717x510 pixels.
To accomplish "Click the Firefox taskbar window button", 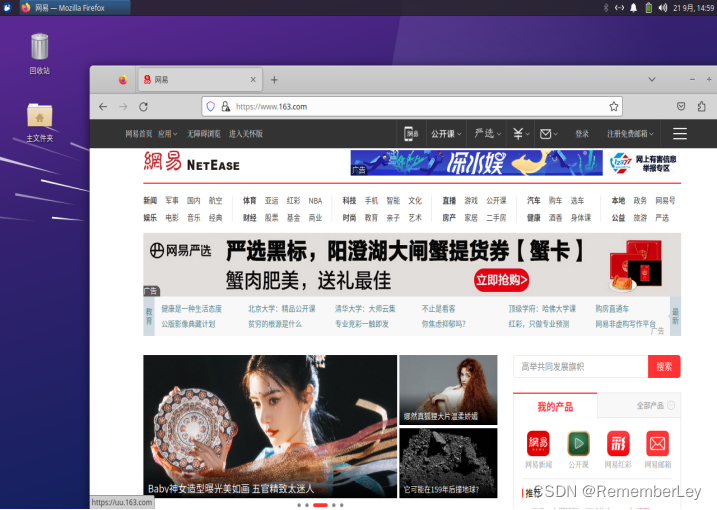I will point(75,8).
